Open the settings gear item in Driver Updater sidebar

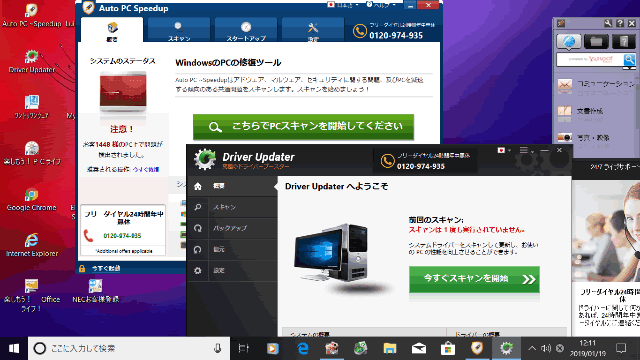click(x=232, y=270)
